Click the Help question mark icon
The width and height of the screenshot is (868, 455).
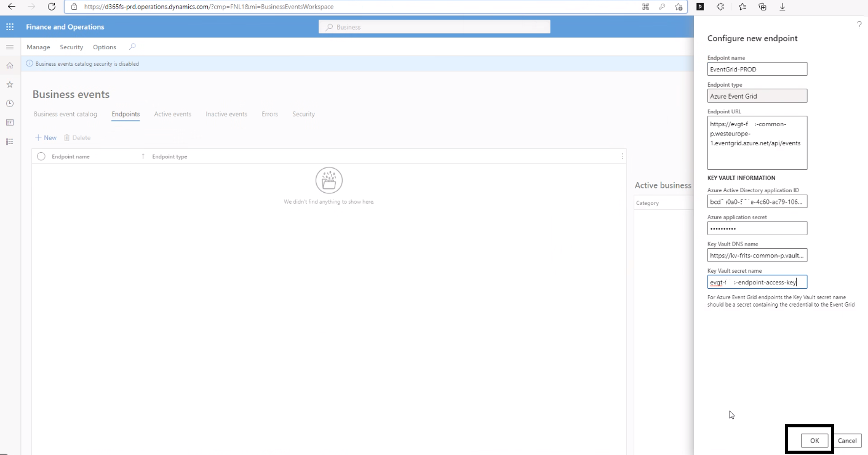click(x=859, y=23)
